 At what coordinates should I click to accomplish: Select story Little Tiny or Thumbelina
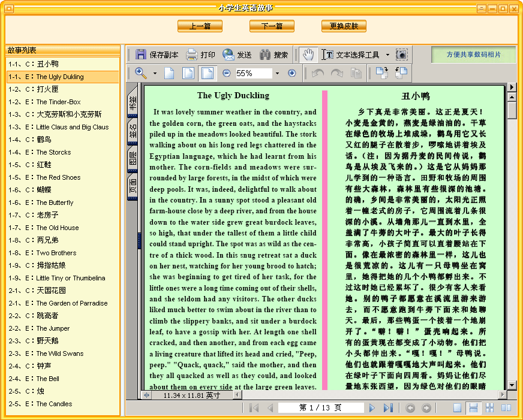tap(63, 278)
